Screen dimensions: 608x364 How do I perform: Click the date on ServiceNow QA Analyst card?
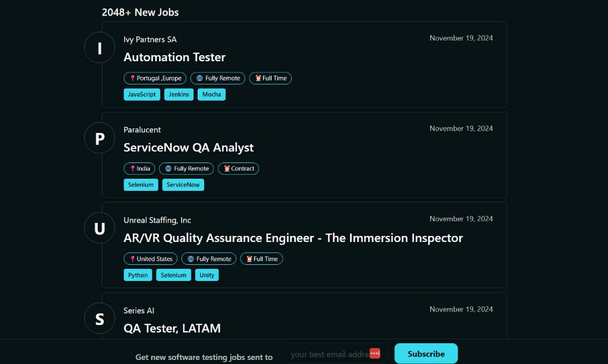(461, 129)
